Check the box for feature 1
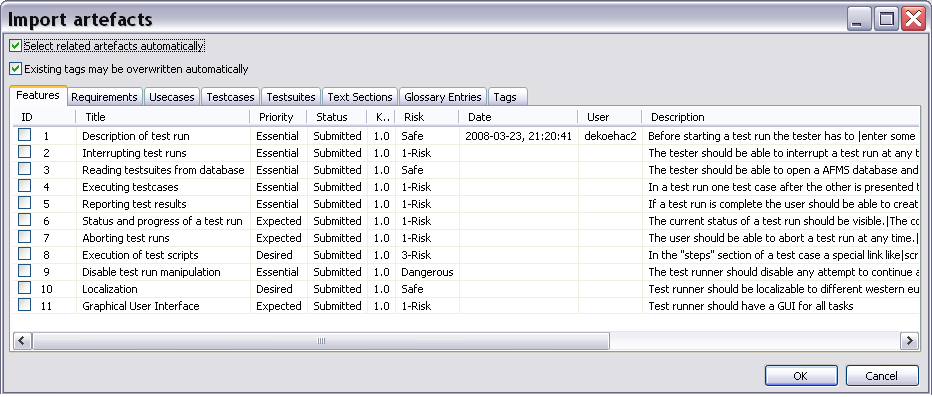 pyautogui.click(x=24, y=136)
